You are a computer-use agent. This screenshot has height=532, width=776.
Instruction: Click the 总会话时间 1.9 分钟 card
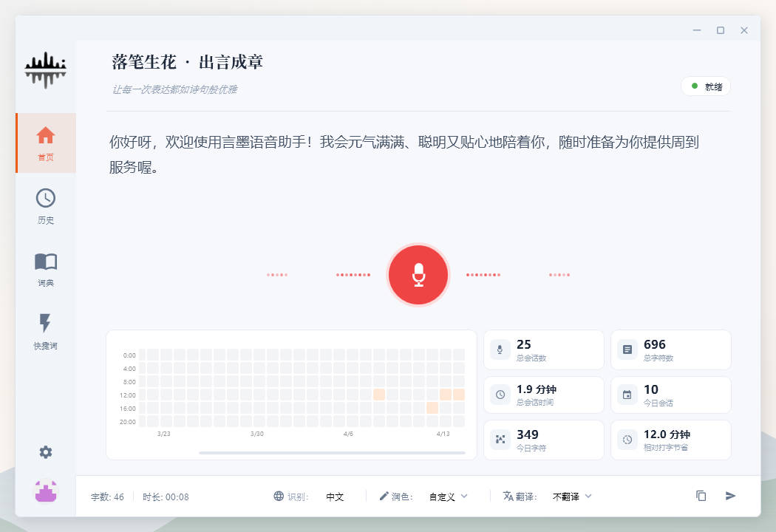tap(543, 395)
